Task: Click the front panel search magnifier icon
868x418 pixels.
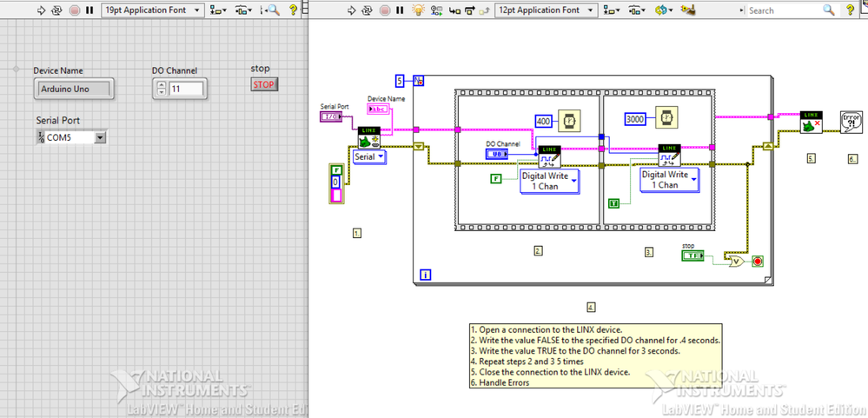Action: (273, 10)
